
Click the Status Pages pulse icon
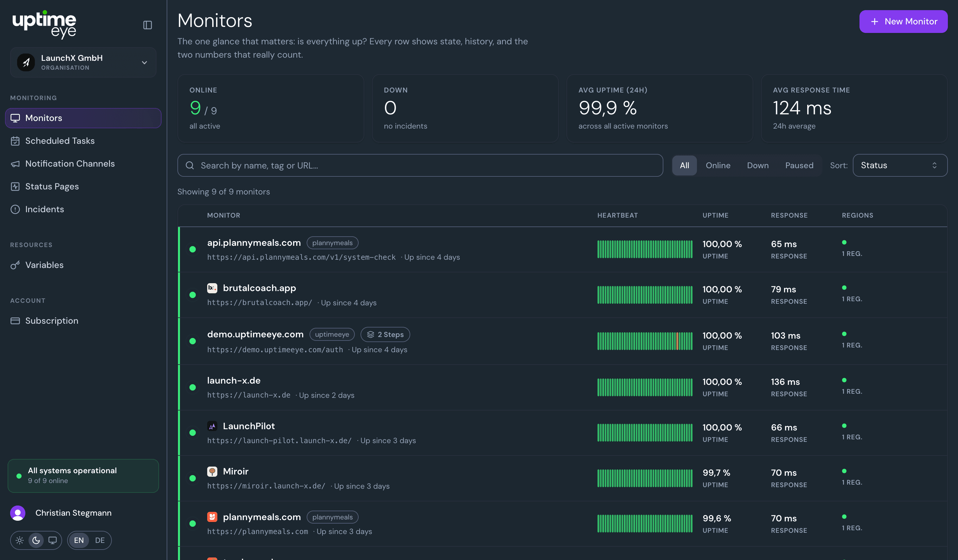click(x=15, y=187)
